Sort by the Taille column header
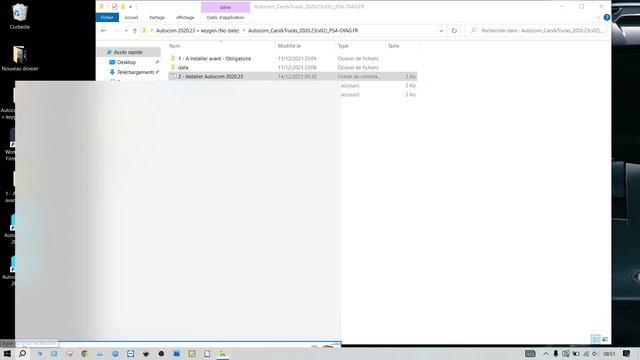640x360 pixels. [x=393, y=46]
